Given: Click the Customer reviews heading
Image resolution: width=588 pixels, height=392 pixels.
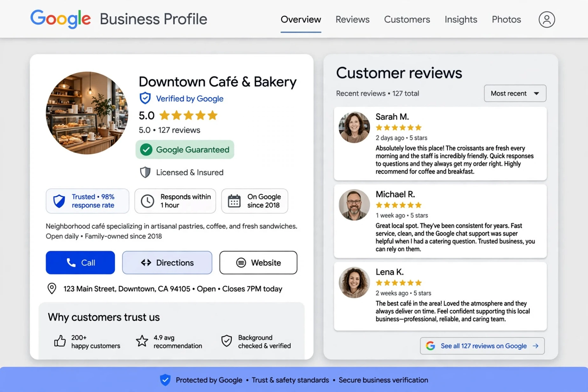Looking at the screenshot, I should (399, 73).
